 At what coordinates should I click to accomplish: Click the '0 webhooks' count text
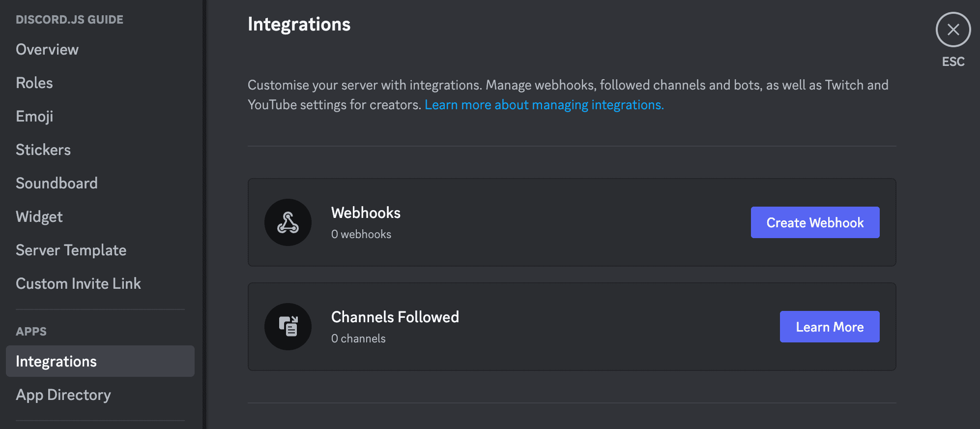tap(361, 235)
